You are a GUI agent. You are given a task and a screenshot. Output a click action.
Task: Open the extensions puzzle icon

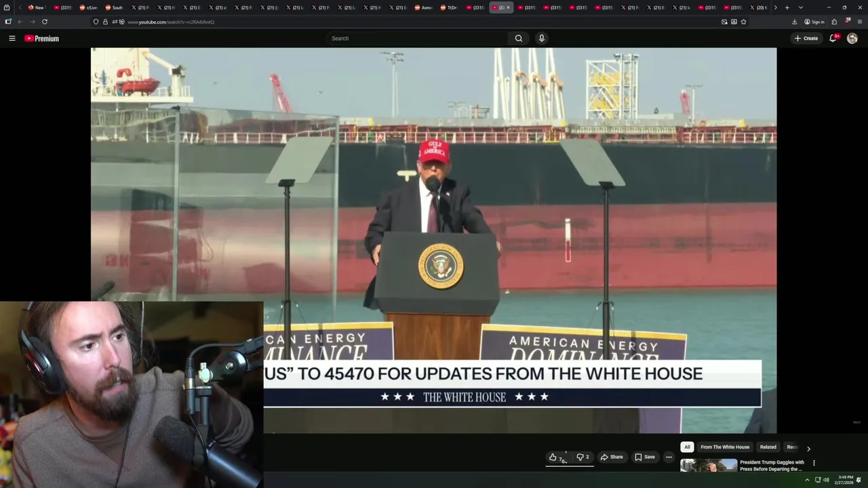click(834, 22)
